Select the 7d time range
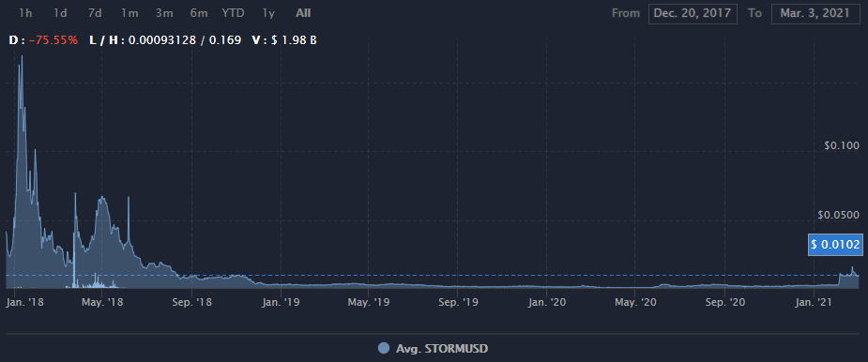 click(95, 13)
